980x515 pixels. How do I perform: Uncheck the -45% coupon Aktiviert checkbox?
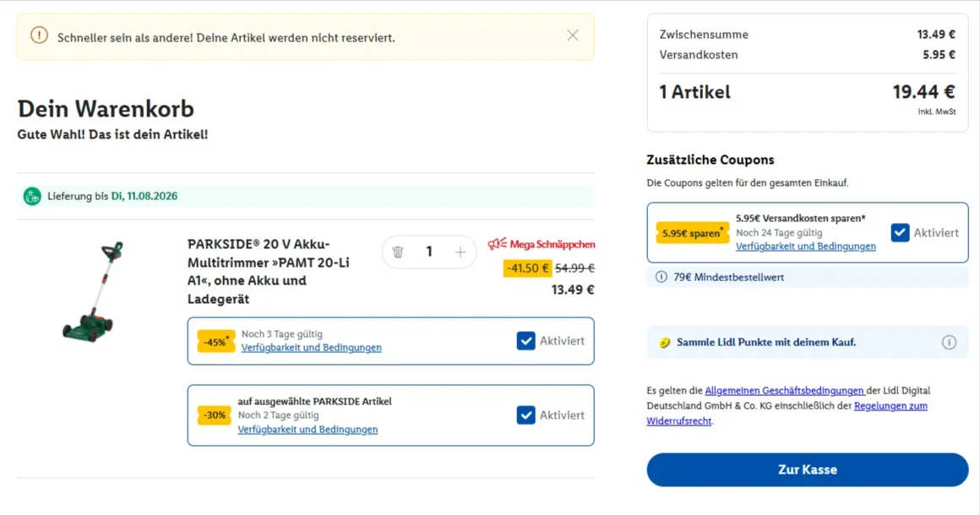tap(526, 341)
